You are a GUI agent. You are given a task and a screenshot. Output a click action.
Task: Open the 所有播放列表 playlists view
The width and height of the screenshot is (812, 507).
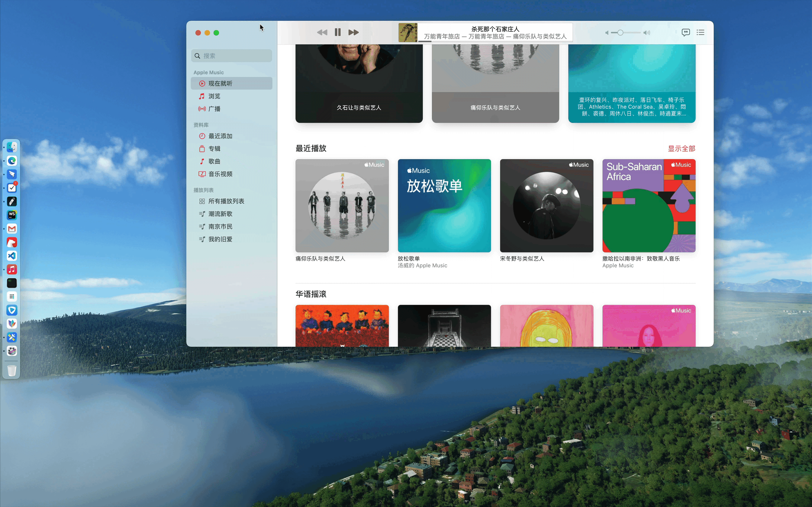pos(226,201)
